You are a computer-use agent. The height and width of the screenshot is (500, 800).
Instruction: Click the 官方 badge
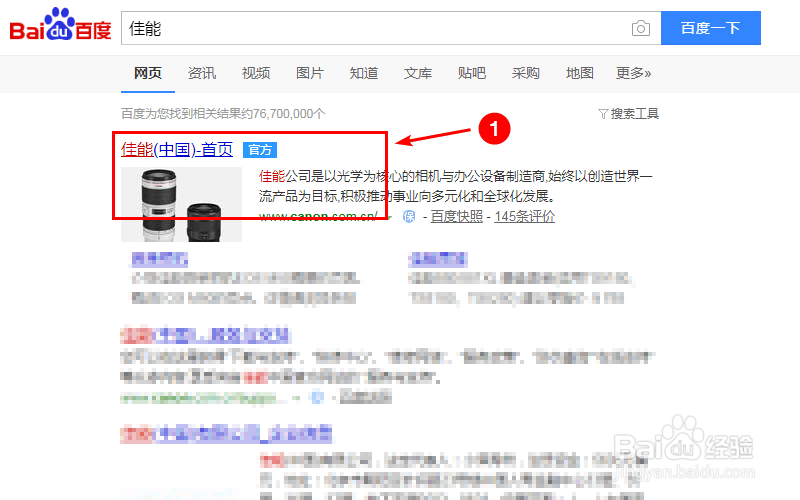click(x=260, y=149)
